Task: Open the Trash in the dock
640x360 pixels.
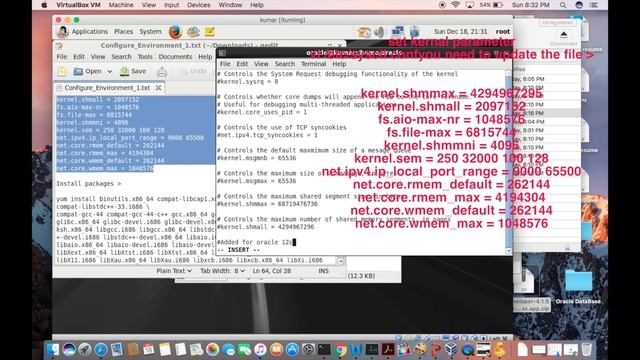Action: click(x=587, y=349)
